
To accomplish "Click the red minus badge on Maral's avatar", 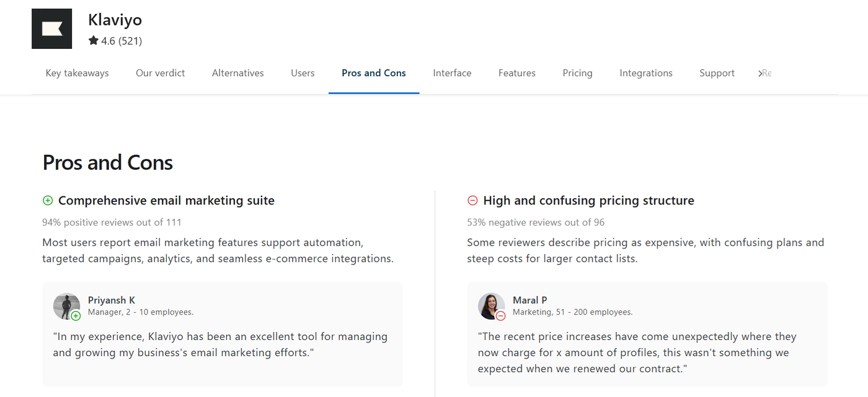I will (500, 316).
